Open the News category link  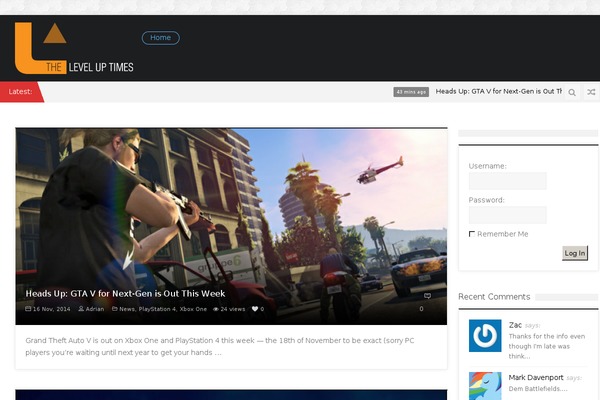[127, 309]
